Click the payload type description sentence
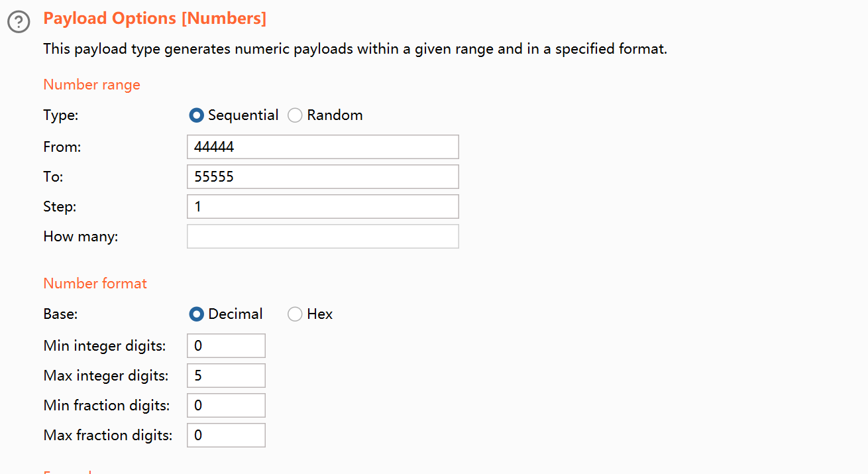This screenshot has width=868, height=474. (355, 49)
